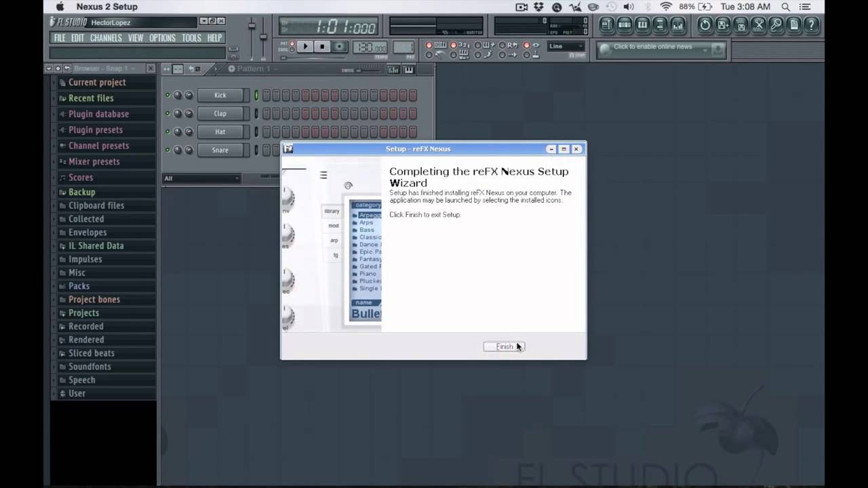The height and width of the screenshot is (488, 868).
Task: Toggle Pattern mode radio button
Action: click(x=292, y=43)
